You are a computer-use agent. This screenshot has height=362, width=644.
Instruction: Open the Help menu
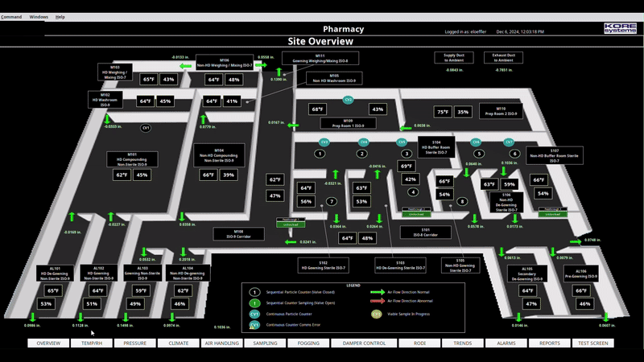coord(60,16)
